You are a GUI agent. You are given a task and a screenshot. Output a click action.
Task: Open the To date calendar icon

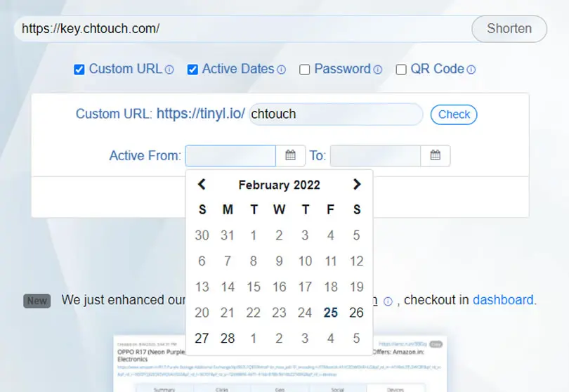coord(435,156)
